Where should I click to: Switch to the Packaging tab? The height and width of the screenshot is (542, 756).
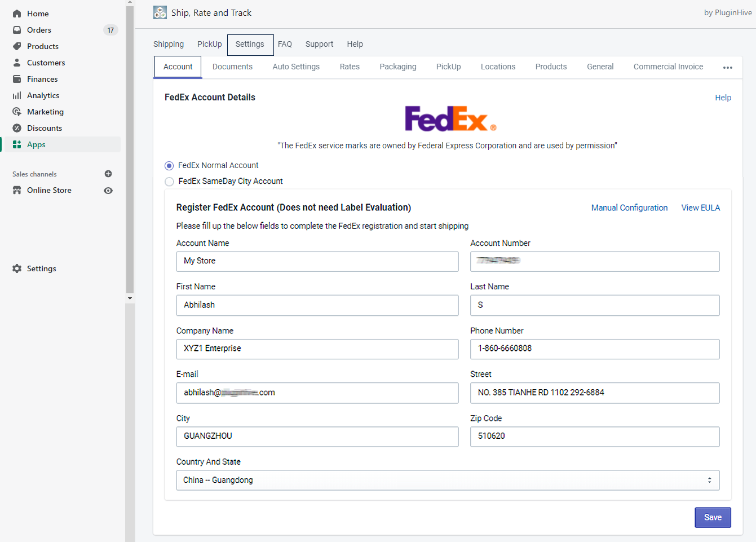[x=398, y=67]
